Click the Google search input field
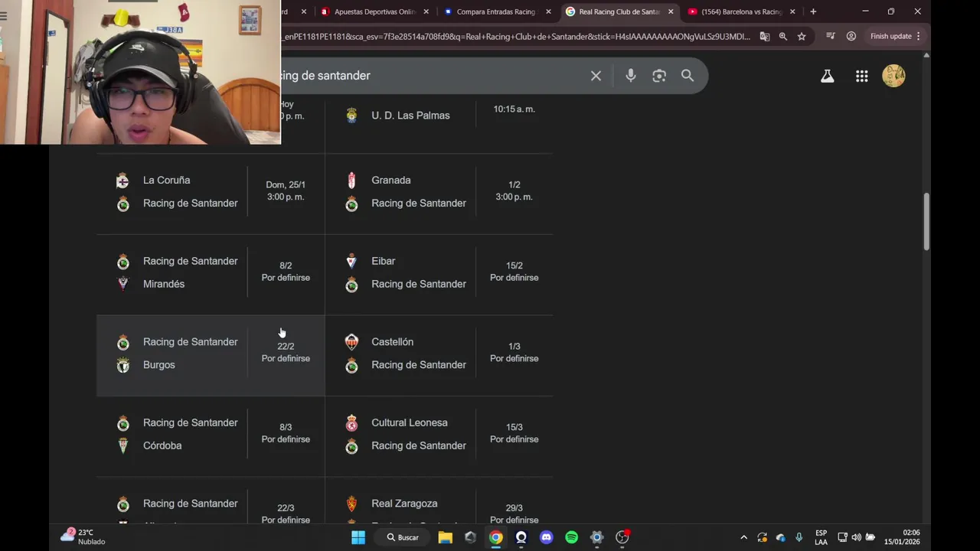Viewport: 980px width, 551px height. tap(433, 76)
